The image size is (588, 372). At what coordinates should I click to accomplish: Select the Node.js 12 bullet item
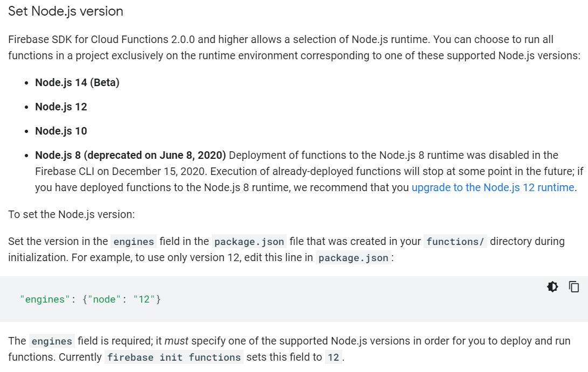point(61,107)
